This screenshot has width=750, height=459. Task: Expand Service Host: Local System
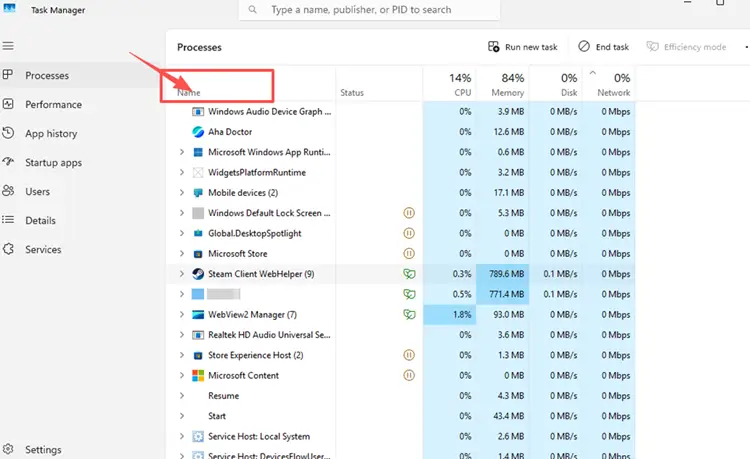(x=182, y=437)
